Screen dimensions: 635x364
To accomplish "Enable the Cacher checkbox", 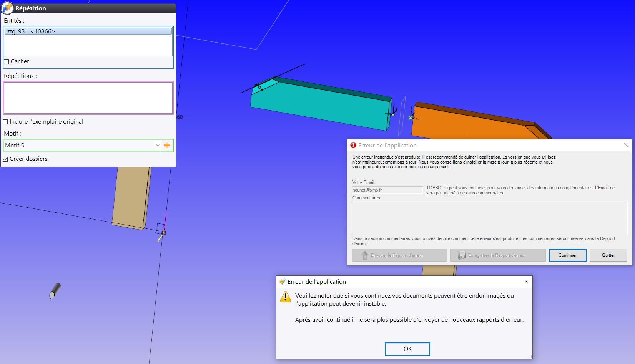I will [6, 61].
